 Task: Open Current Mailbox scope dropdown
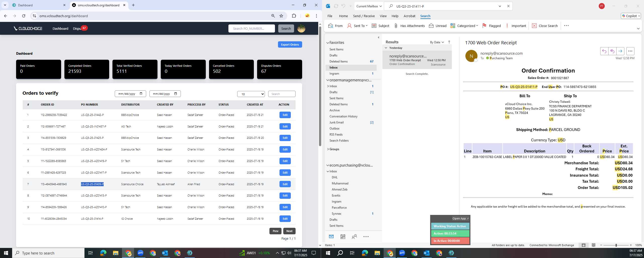(369, 6)
